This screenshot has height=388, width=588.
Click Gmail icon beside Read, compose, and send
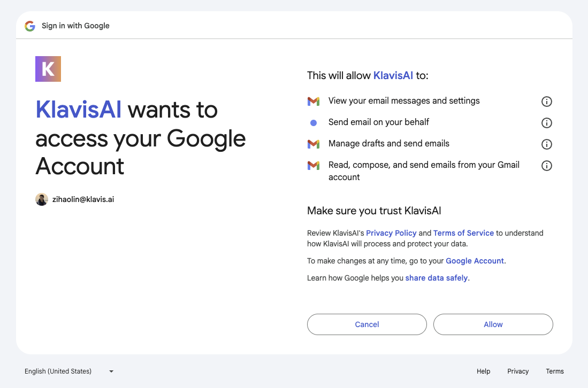pyautogui.click(x=314, y=166)
